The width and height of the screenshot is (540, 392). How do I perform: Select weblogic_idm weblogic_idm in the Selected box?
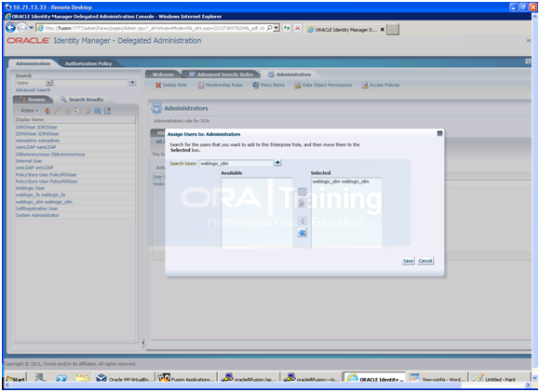(341, 182)
